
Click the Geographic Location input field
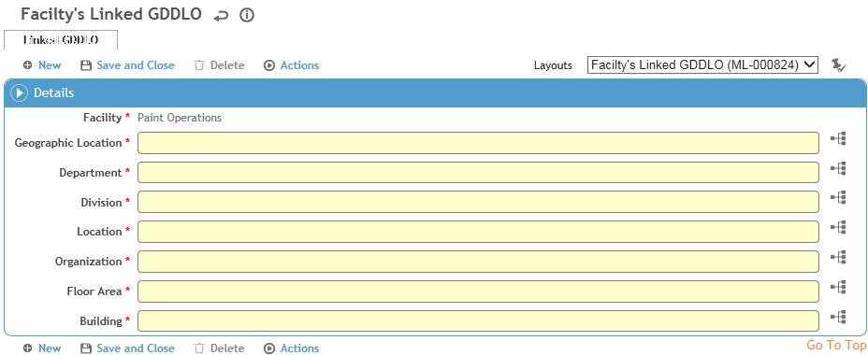[x=478, y=143]
